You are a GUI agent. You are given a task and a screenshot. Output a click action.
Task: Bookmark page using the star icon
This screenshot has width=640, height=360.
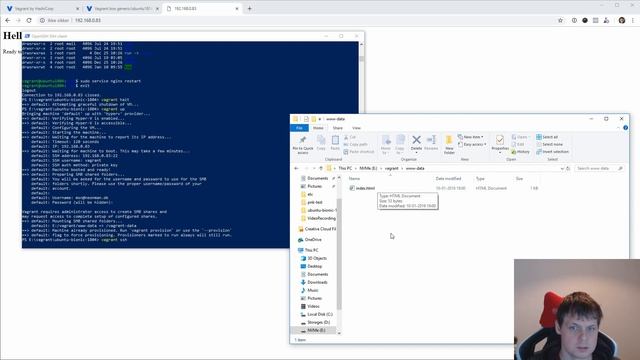pos(560,20)
